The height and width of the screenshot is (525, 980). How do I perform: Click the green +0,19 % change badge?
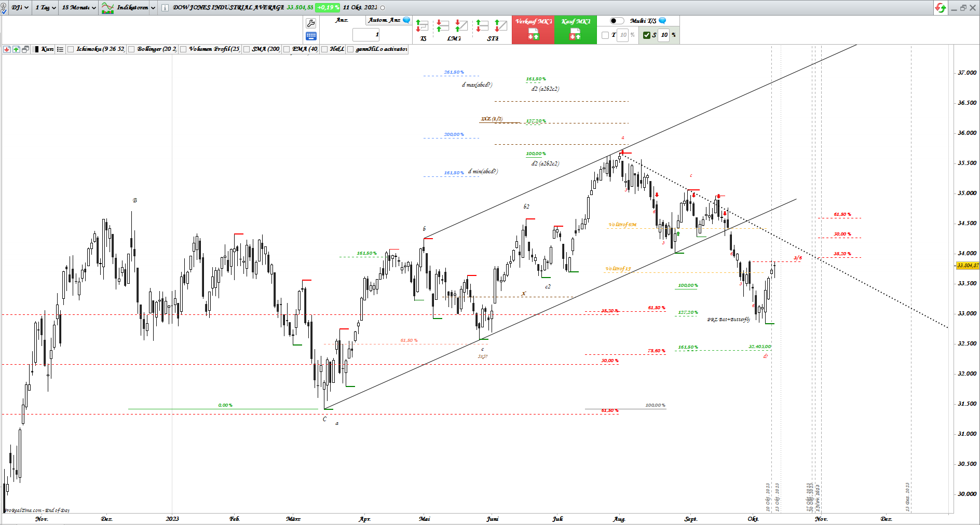coord(328,8)
